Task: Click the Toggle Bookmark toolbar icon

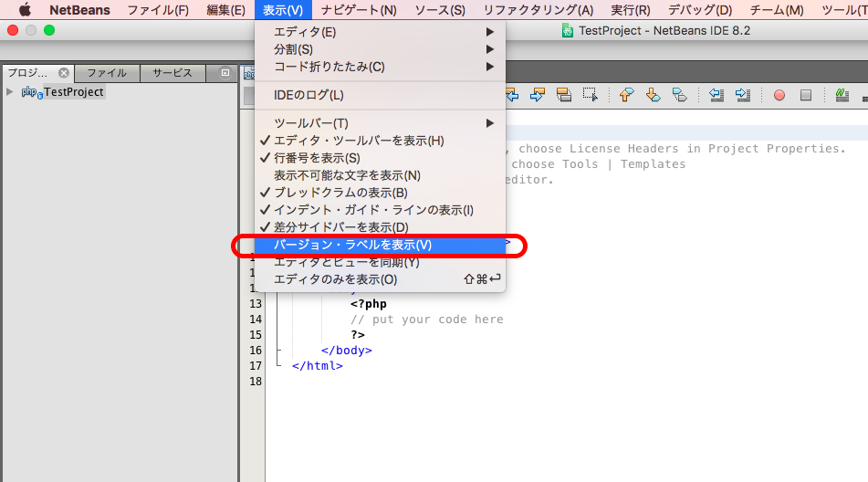Action: (x=679, y=95)
